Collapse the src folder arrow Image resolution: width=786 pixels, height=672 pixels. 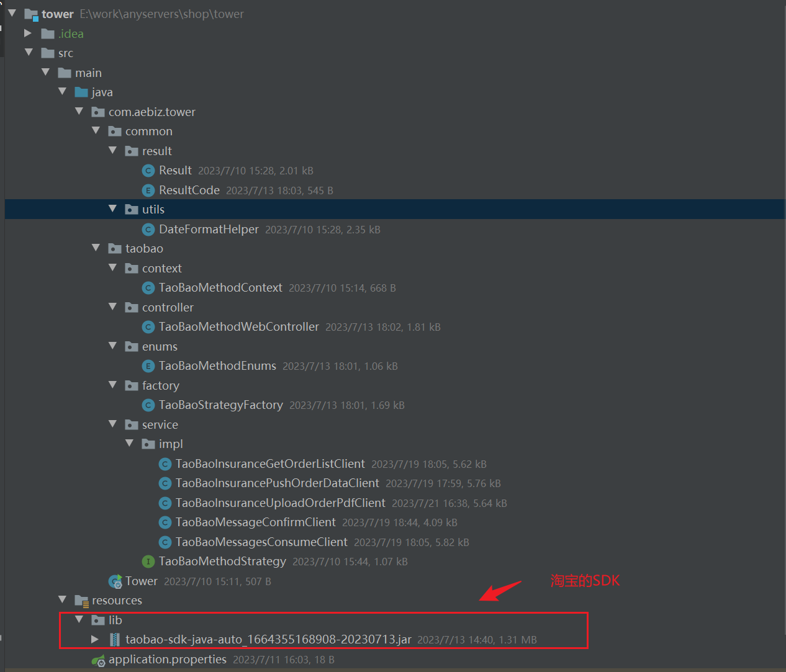click(x=29, y=53)
